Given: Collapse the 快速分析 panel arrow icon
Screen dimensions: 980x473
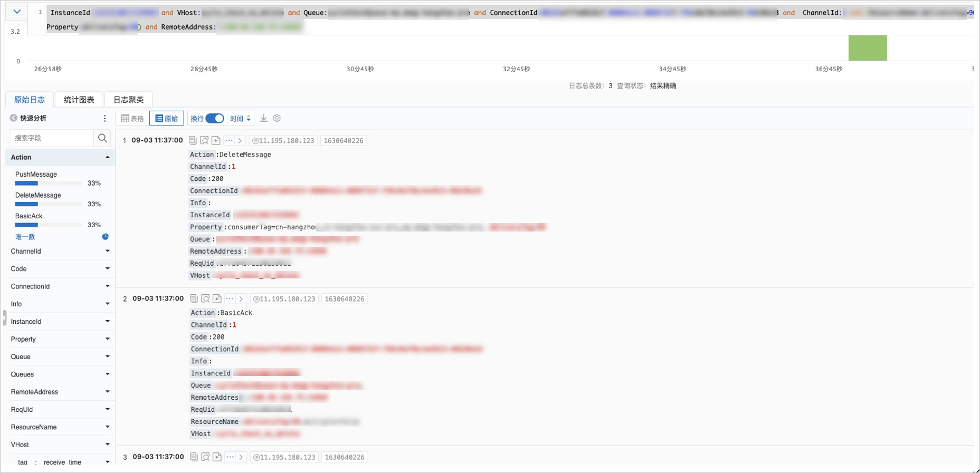Looking at the screenshot, I should pos(14,118).
